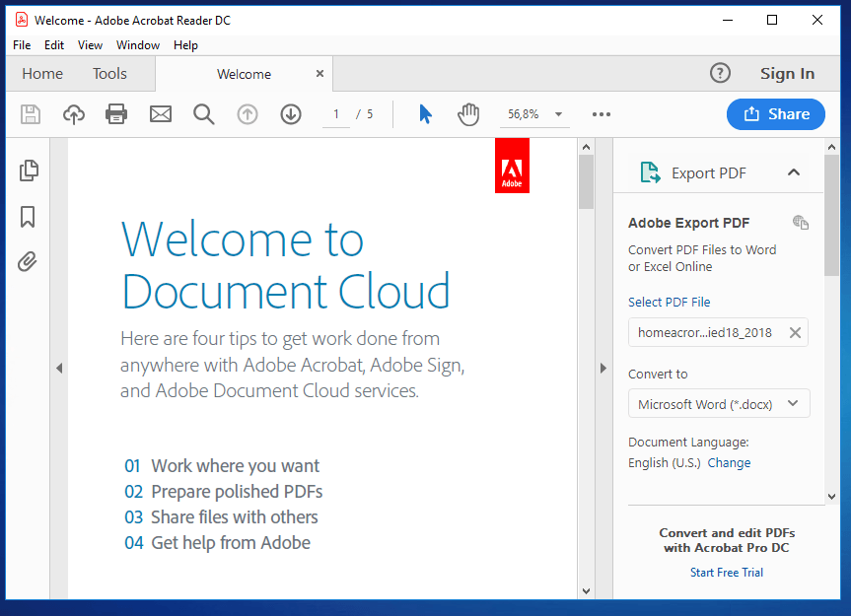Open the Window menu
851x616 pixels.
138,45
